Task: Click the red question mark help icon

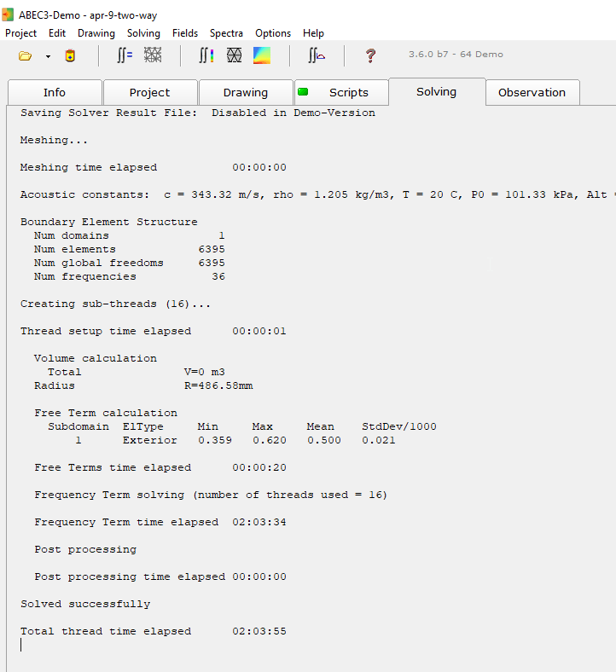Action: tap(371, 55)
